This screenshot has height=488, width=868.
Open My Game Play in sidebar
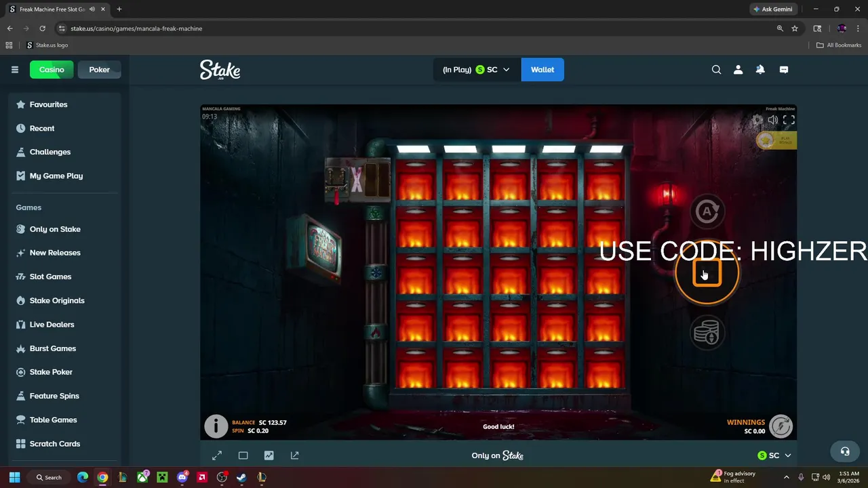coord(64,176)
